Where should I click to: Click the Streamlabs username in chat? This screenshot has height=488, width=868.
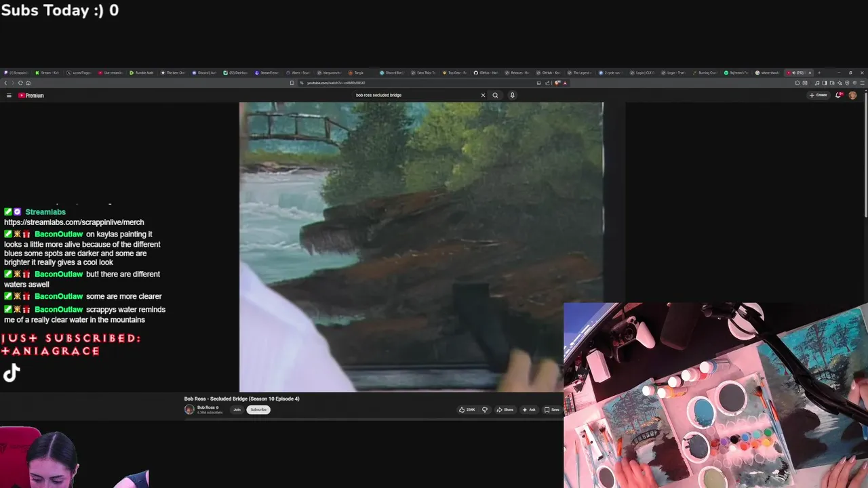point(45,212)
